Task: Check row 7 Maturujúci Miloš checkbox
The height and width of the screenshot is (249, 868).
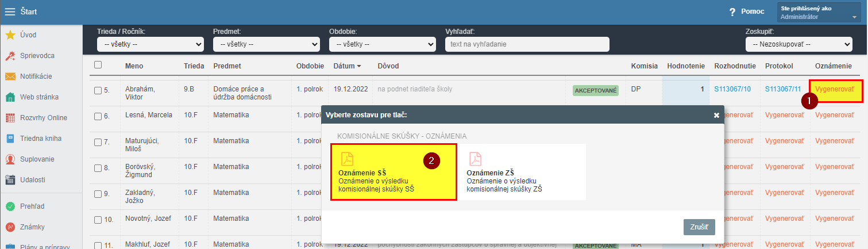Action: click(98, 141)
